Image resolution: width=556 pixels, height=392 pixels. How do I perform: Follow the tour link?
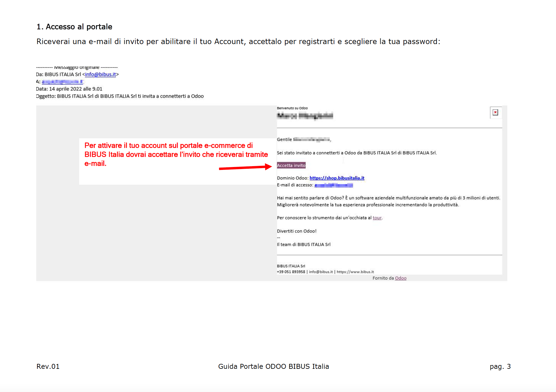pyautogui.click(x=377, y=218)
